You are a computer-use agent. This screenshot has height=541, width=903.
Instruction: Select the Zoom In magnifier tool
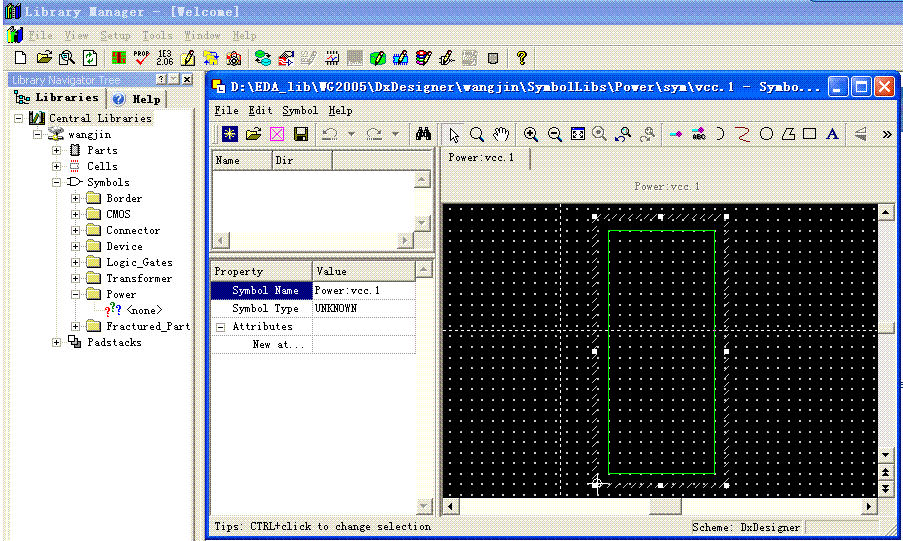pyautogui.click(x=531, y=134)
